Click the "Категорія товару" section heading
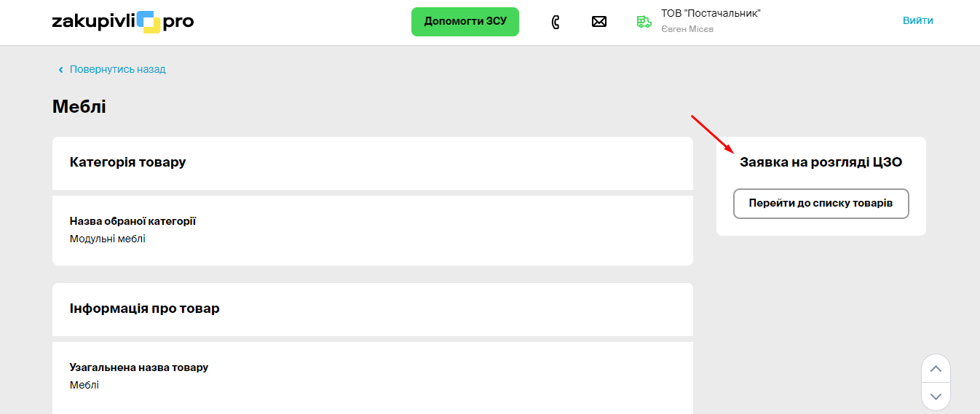The image size is (980, 414). (x=127, y=162)
